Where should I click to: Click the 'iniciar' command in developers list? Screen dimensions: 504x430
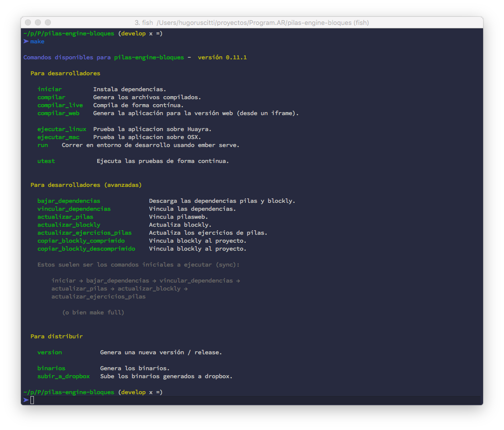[x=49, y=89]
